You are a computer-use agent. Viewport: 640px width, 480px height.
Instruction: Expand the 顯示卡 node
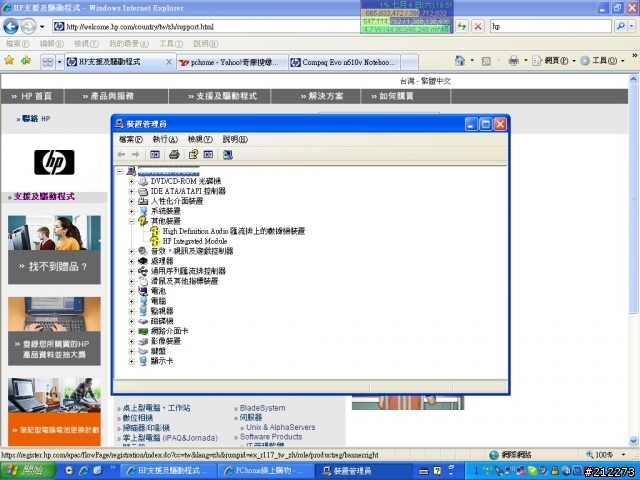click(x=131, y=361)
